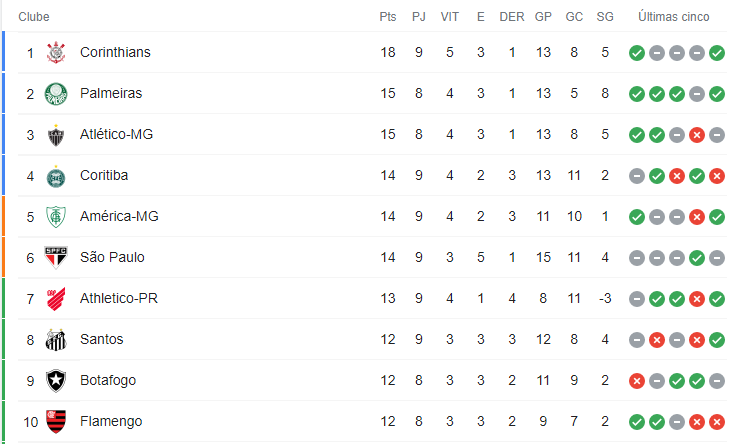This screenshot has width=735, height=444.
Task: Select the Flamengo team name
Action: tap(111, 421)
